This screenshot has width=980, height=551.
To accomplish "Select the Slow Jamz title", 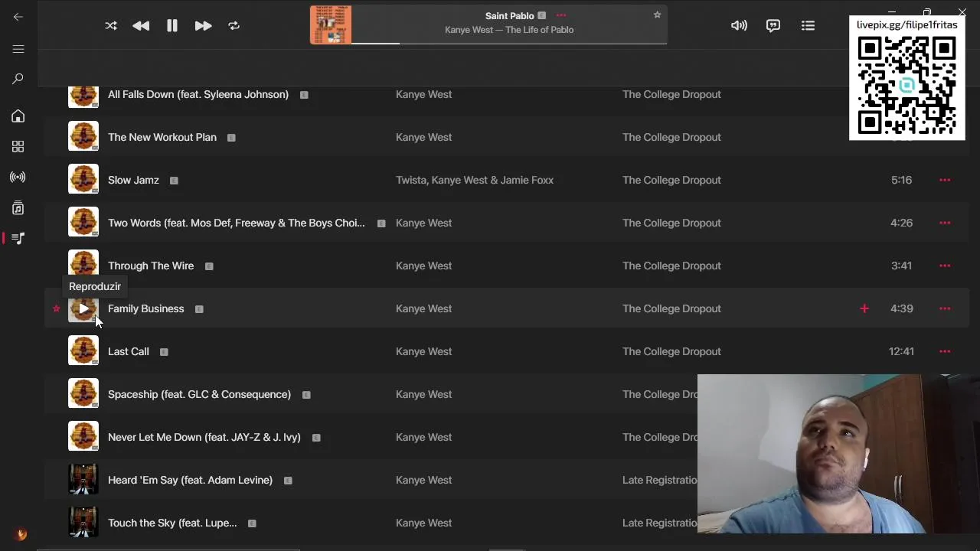I will (133, 180).
